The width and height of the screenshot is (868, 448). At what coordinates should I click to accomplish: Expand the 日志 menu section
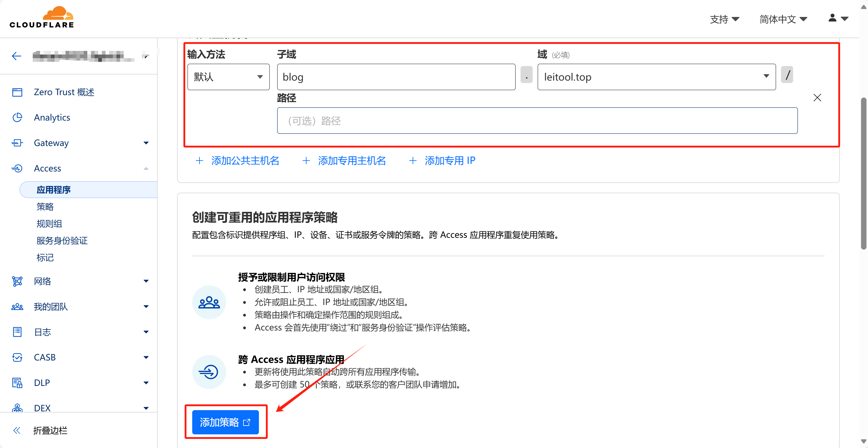point(146,332)
